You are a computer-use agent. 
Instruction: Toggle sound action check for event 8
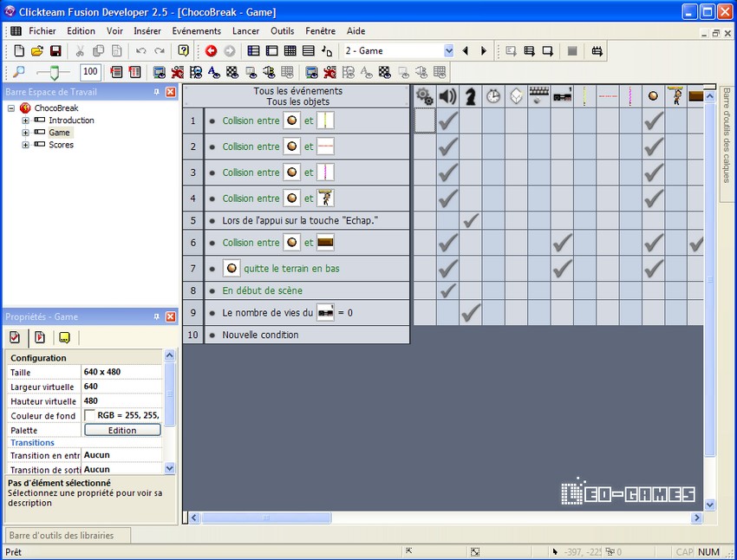pyautogui.click(x=447, y=290)
